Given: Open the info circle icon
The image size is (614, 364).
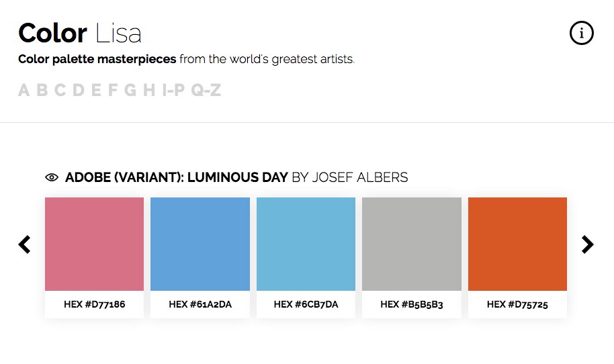Looking at the screenshot, I should pyautogui.click(x=581, y=32).
